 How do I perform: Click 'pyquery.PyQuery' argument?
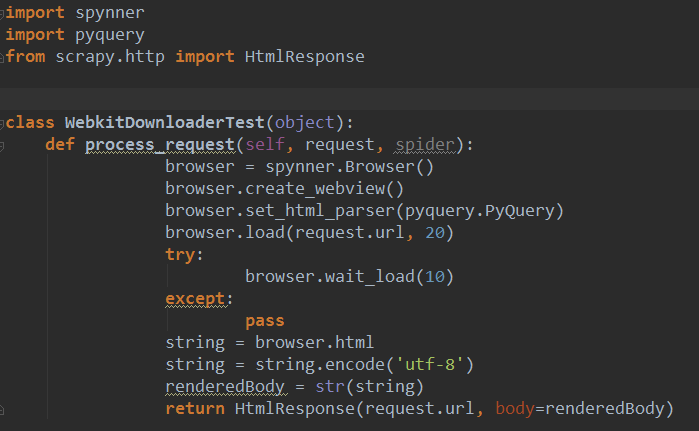pyautogui.click(x=480, y=211)
